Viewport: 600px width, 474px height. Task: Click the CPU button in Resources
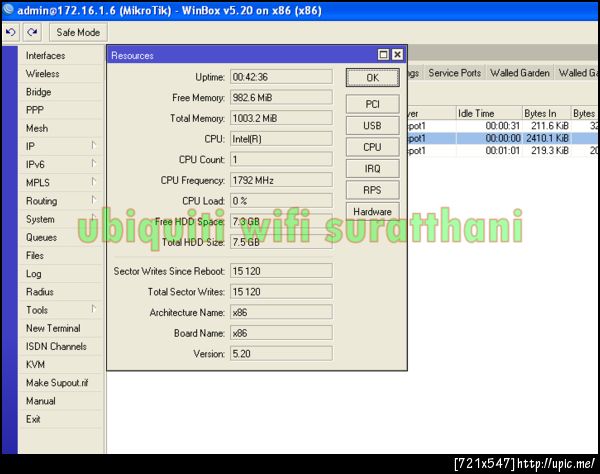tap(373, 147)
